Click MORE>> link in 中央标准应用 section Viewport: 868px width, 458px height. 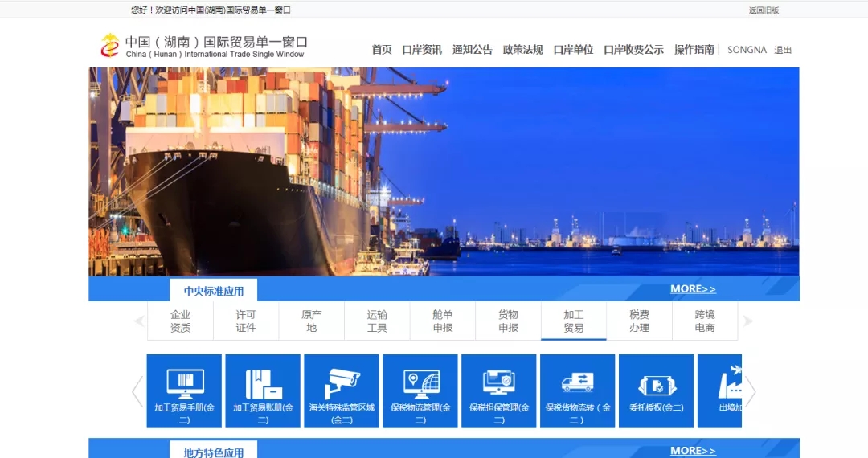tap(693, 289)
